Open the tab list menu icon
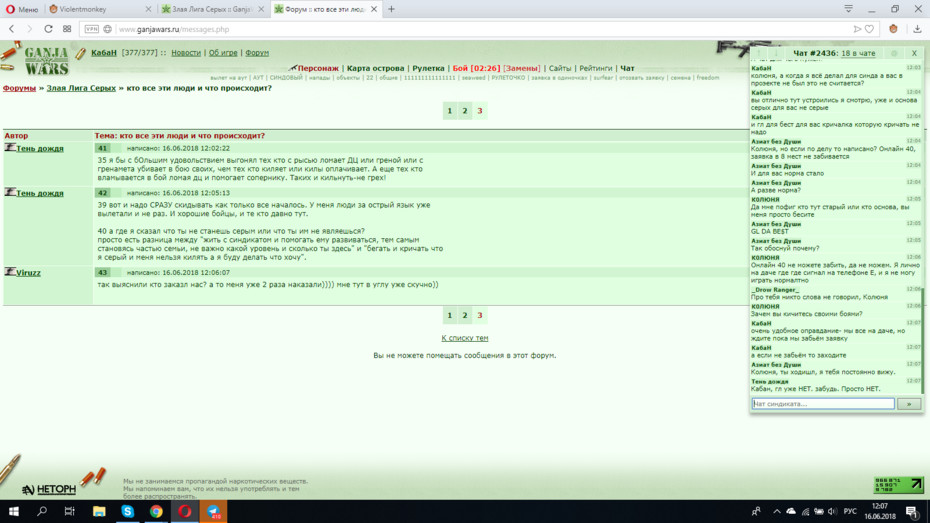Screen dimensions: 930x523 tap(848, 9)
